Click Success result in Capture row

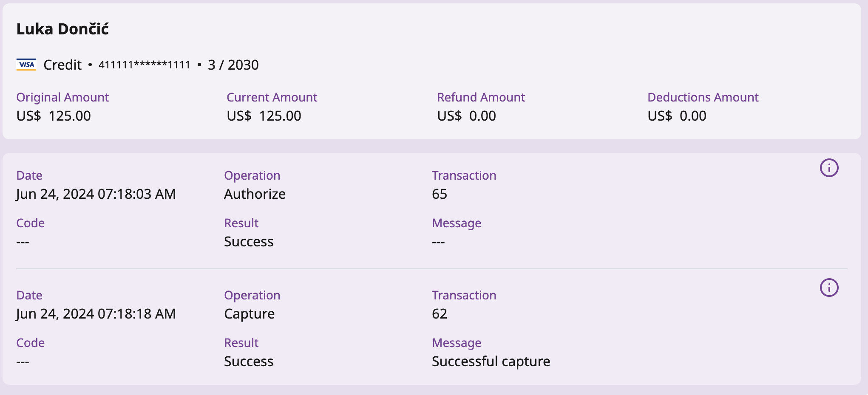[249, 361]
